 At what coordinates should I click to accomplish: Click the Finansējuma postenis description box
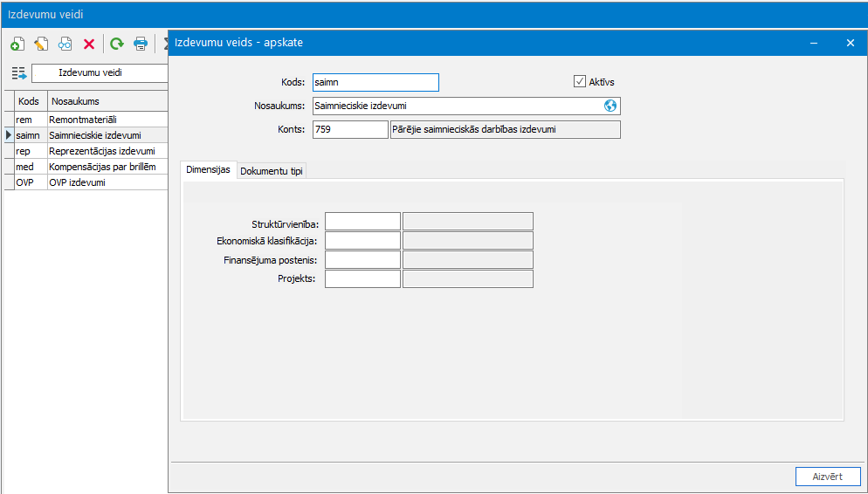coord(468,260)
